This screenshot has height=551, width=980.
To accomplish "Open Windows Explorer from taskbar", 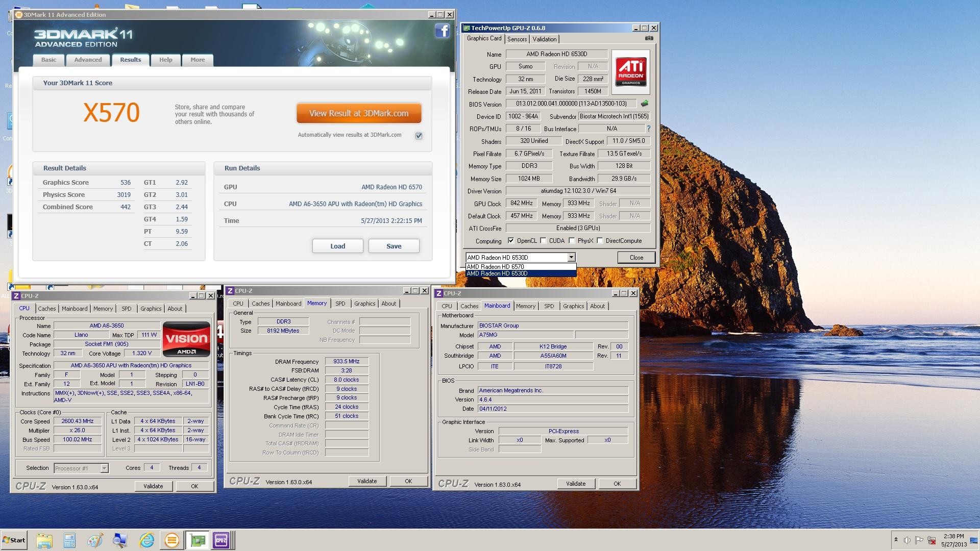I will 44,540.
